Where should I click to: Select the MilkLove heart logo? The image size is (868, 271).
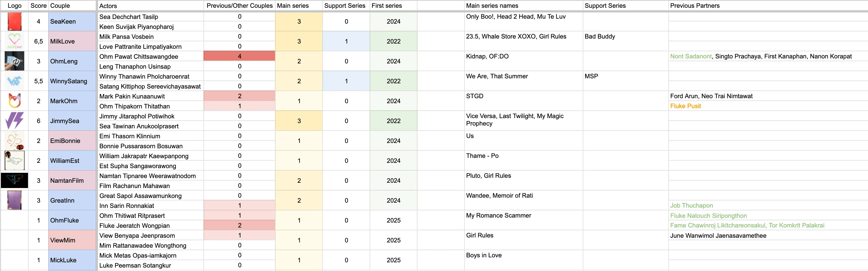coord(15,41)
